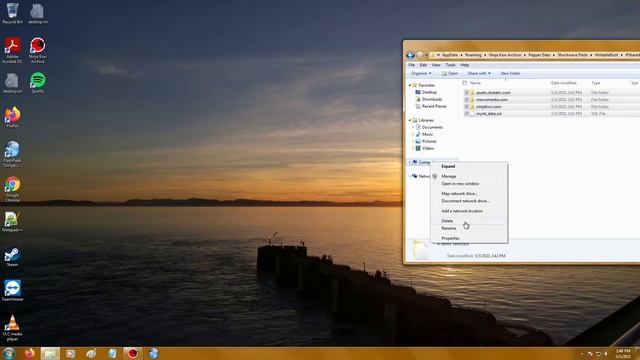Jump to AppData in the address breadcrumb
This screenshot has width=640, height=360.
pyautogui.click(x=450, y=55)
